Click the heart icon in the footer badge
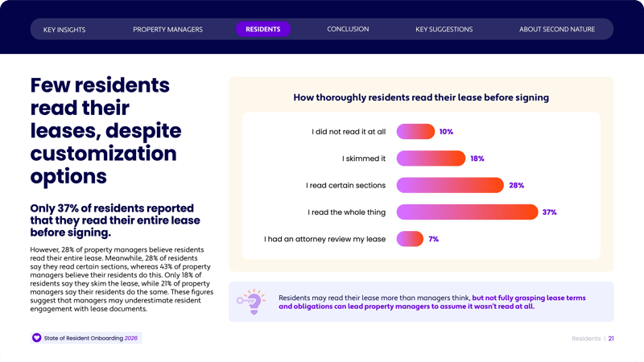Viewport: 644px width, 362px height. point(36,338)
